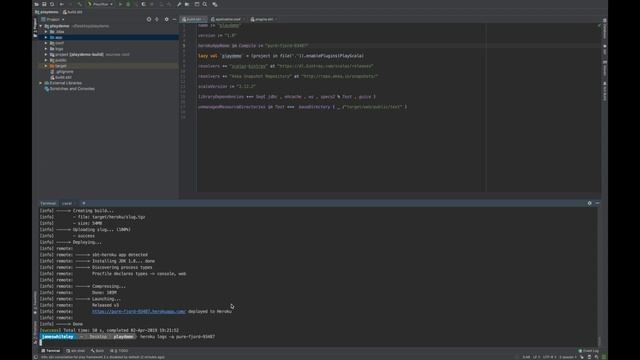Switch to the build.sbt editor tab
This screenshot has height=360, width=640.
pos(192,19)
